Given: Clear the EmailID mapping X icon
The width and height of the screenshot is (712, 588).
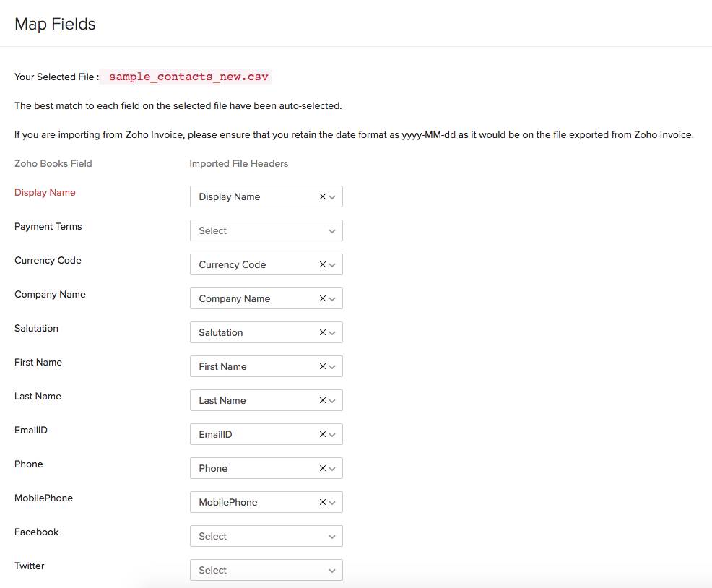Looking at the screenshot, I should click(323, 434).
